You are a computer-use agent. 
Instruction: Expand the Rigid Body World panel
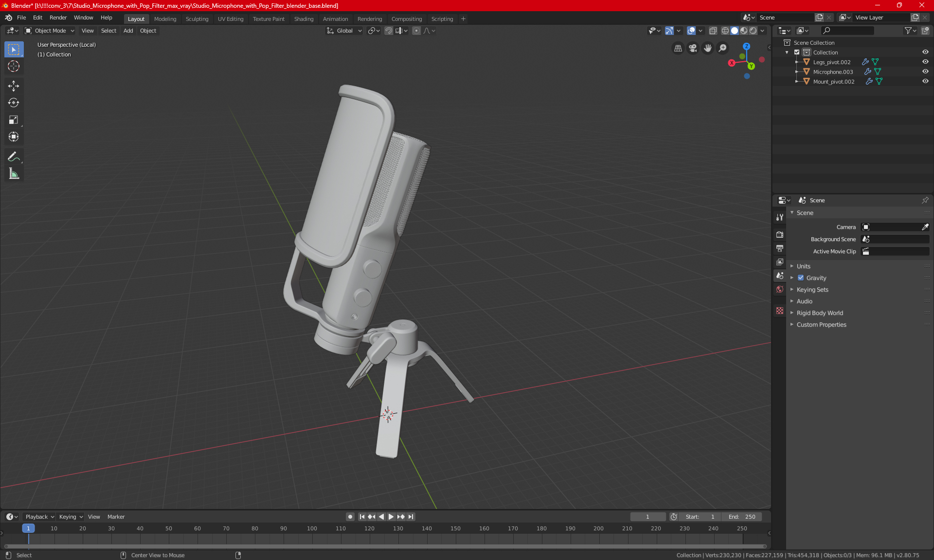click(x=820, y=313)
